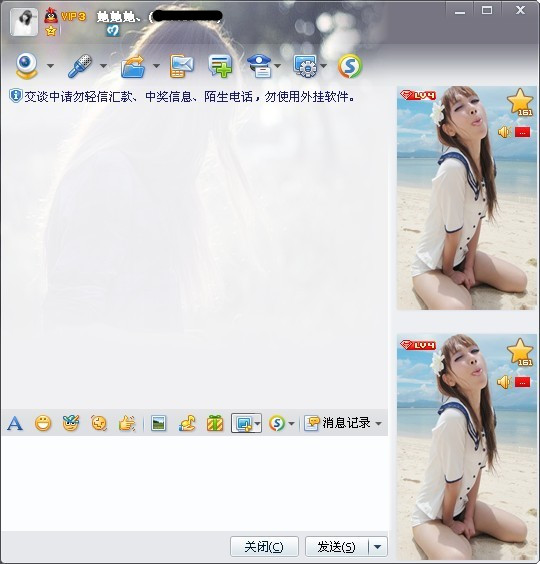Click the 发送(S) send button
Image resolution: width=540 pixels, height=564 pixels.
[x=337, y=547]
